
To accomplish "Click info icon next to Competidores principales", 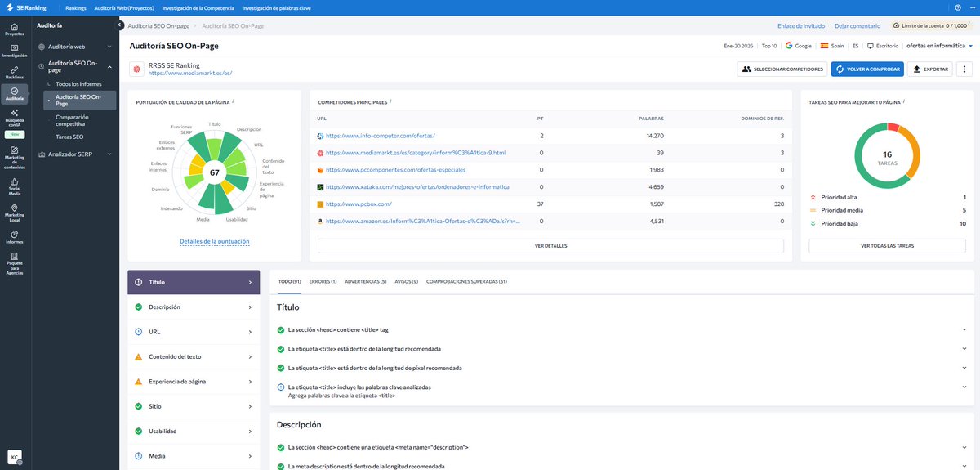I will [x=390, y=102].
